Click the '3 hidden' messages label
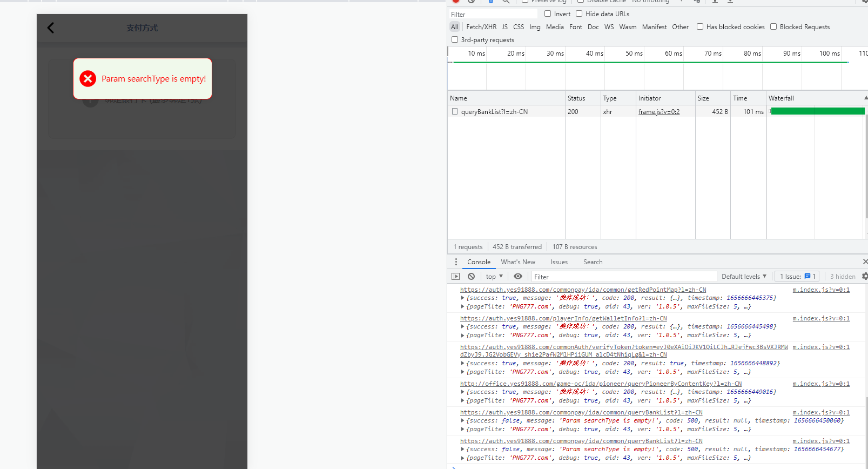 coord(843,277)
